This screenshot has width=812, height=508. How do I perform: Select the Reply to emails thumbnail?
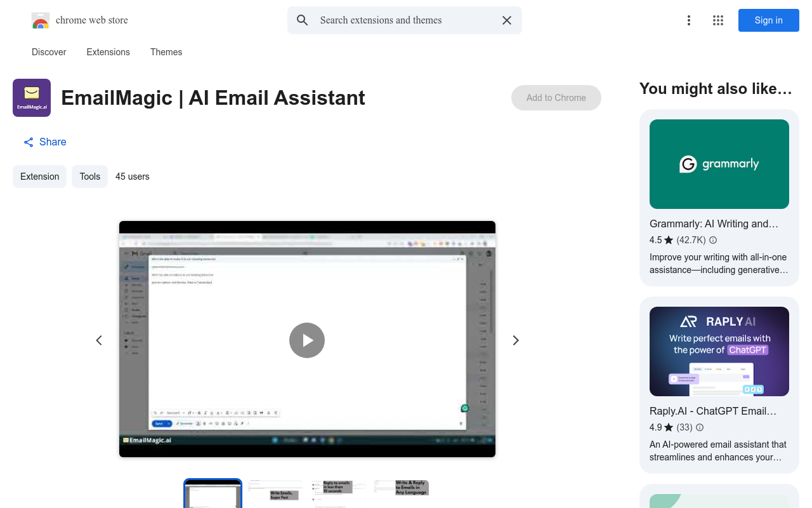click(x=338, y=494)
